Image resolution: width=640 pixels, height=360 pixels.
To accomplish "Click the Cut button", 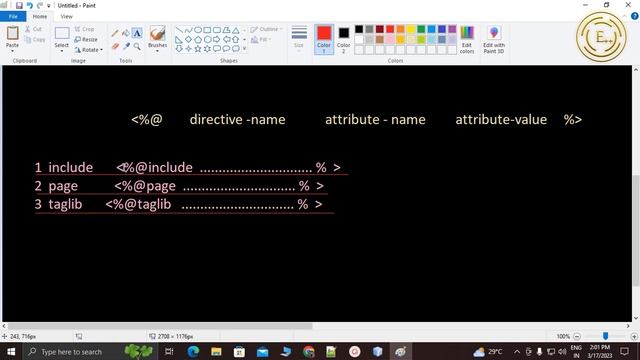I will tap(33, 29).
